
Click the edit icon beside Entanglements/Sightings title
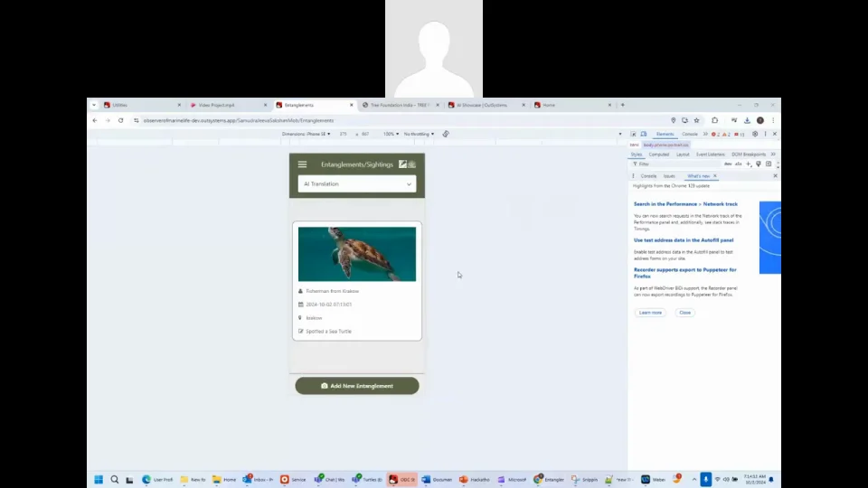coord(403,164)
